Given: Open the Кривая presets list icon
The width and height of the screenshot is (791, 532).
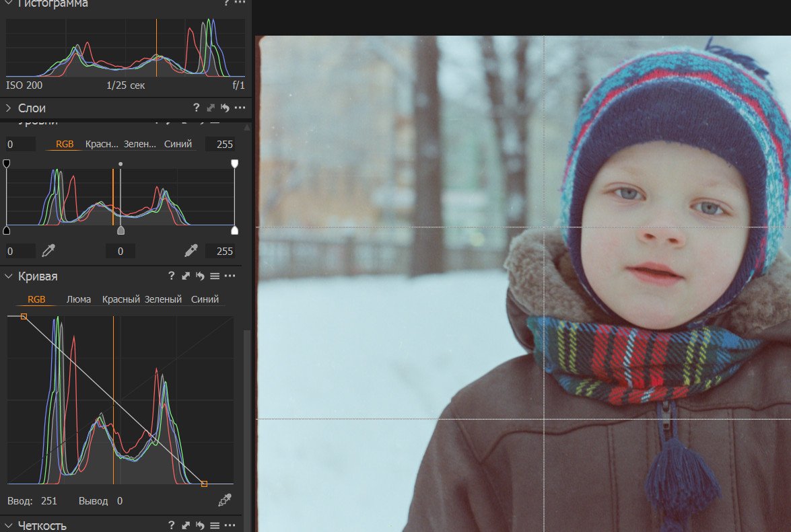Looking at the screenshot, I should [215, 276].
